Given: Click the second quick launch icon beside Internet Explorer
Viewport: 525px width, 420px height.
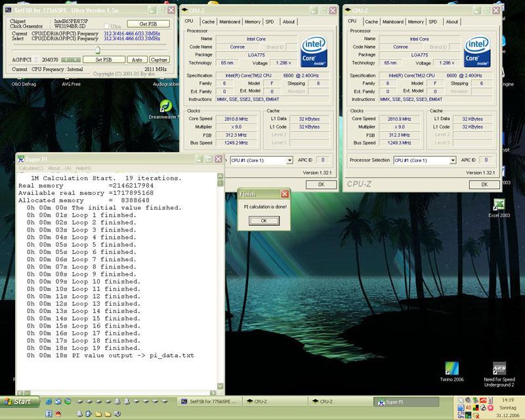Looking at the screenshot, I should pos(58,401).
